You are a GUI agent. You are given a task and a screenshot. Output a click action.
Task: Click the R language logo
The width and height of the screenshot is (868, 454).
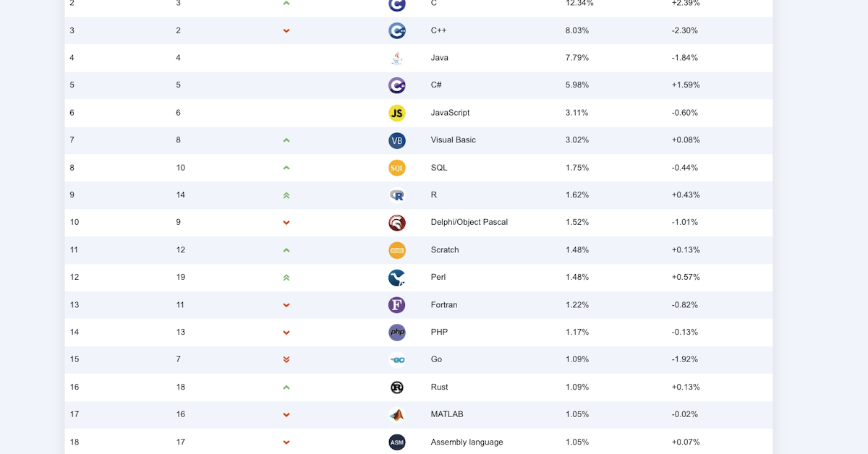pyautogui.click(x=396, y=195)
